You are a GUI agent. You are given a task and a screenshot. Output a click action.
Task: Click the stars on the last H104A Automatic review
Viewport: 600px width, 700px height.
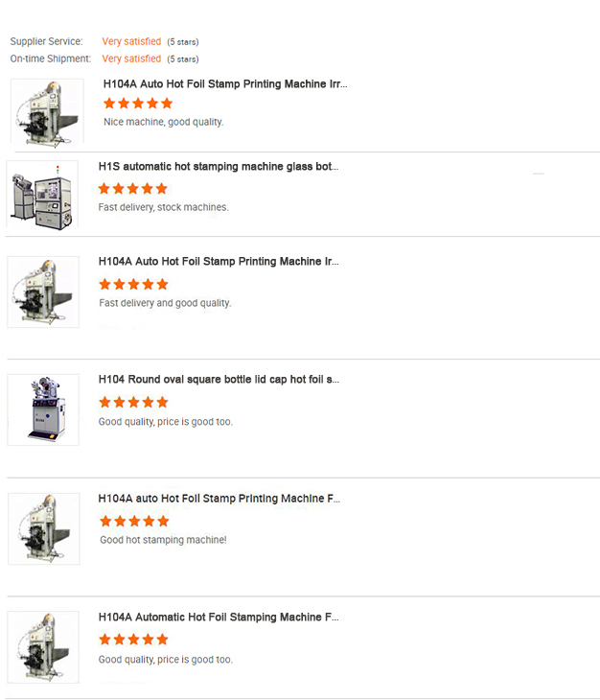(x=133, y=640)
